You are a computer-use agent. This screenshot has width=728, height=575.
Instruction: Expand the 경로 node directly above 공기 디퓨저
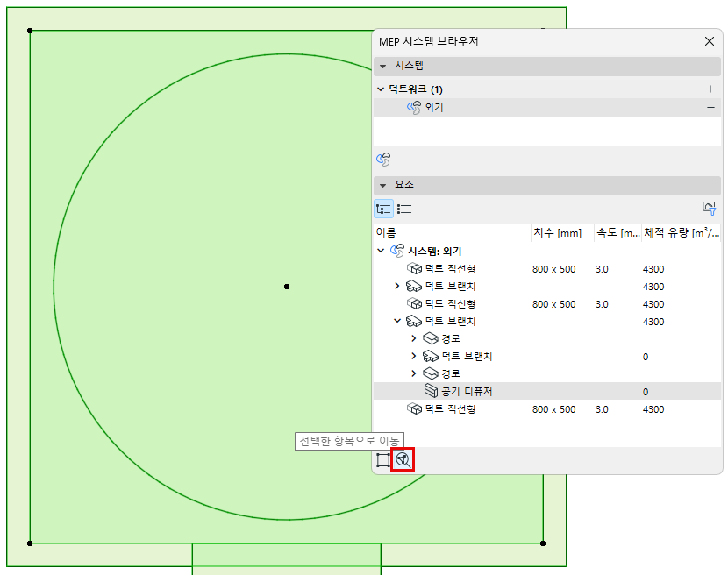point(414,373)
